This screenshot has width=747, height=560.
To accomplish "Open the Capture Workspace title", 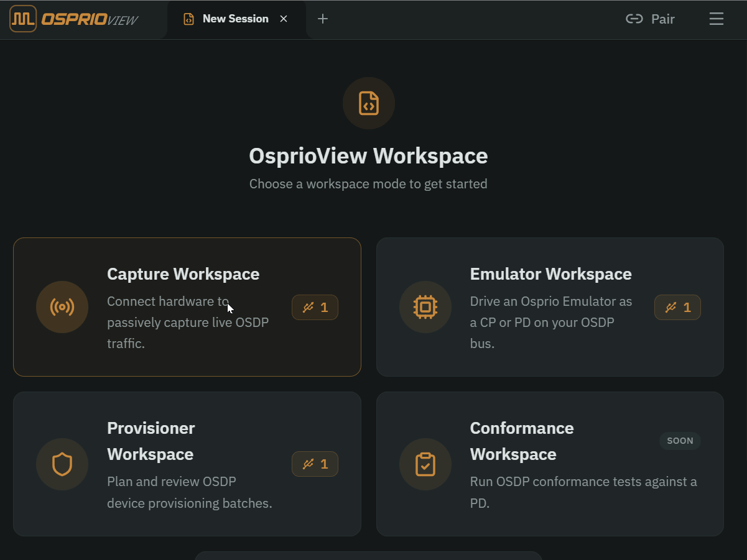I will click(183, 274).
